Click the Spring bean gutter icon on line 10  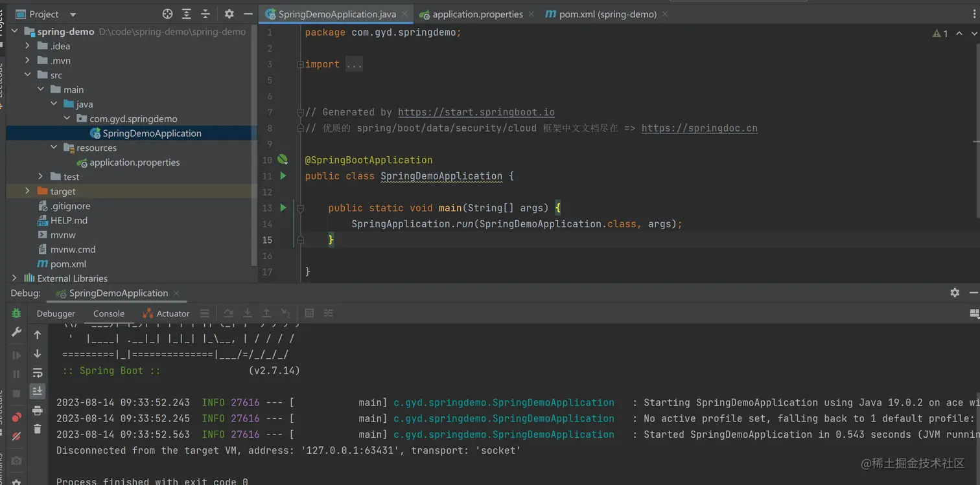(283, 159)
